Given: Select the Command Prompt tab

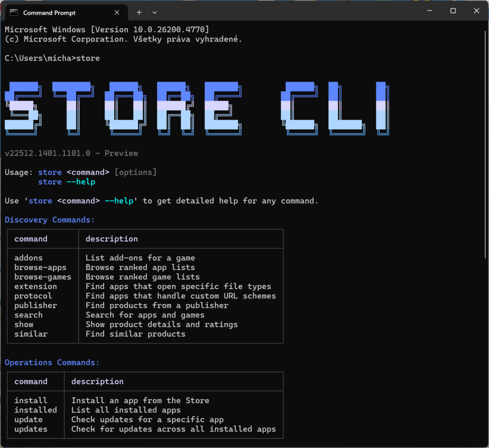Looking at the screenshot, I should pyautogui.click(x=53, y=12).
